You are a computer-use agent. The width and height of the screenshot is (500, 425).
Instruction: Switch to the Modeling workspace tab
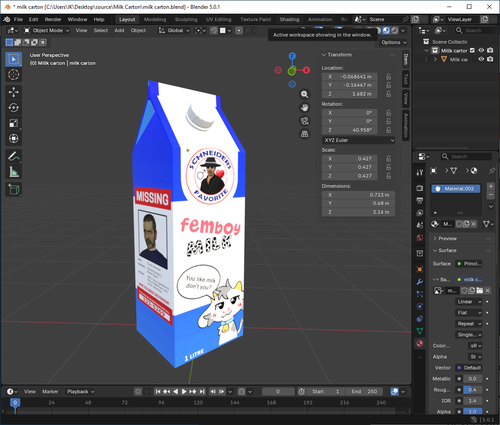pos(155,19)
